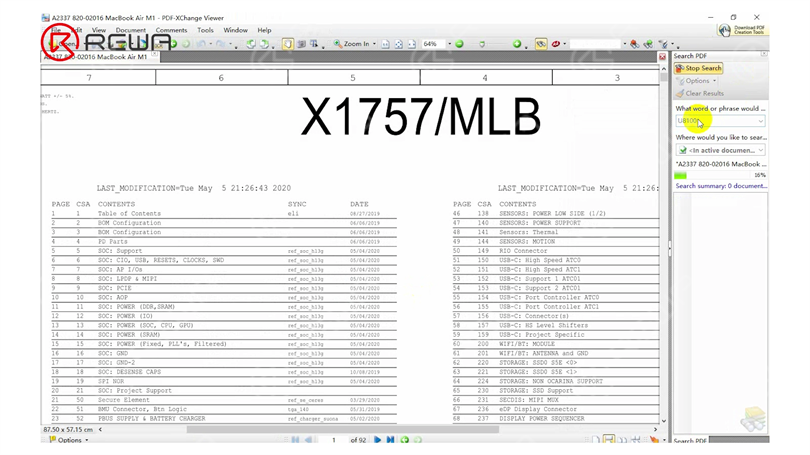Click the Undo arrow icon
Viewport: 810px width, 455px height.
point(201,44)
